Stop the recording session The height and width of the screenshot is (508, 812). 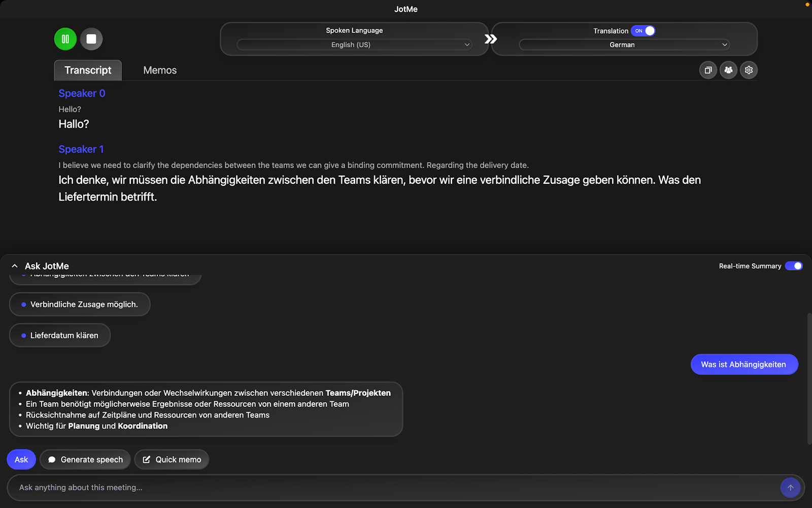click(x=91, y=39)
